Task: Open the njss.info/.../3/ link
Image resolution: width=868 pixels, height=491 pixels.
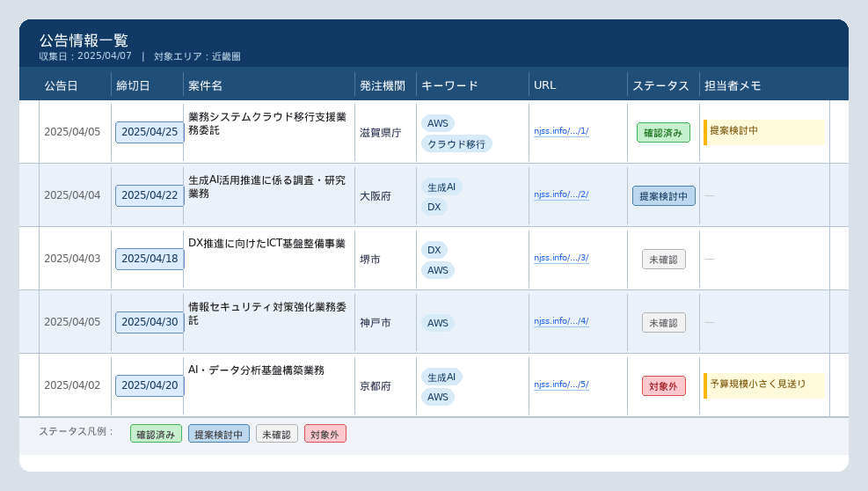Action: 561,258
